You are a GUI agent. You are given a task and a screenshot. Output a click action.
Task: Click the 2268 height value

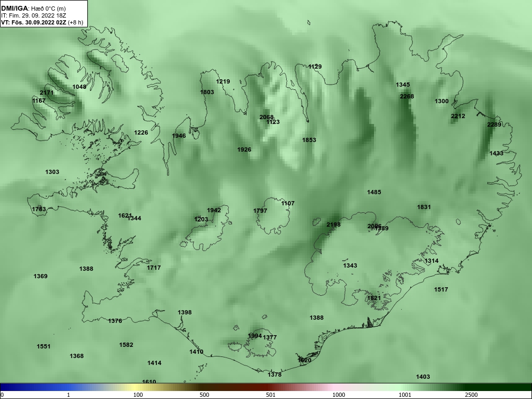tap(407, 96)
